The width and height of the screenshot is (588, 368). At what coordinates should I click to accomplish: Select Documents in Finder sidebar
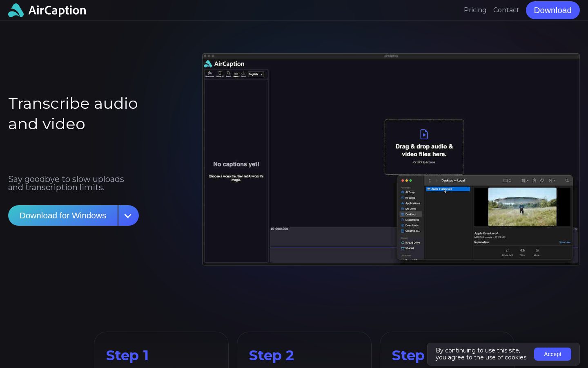[x=410, y=220]
